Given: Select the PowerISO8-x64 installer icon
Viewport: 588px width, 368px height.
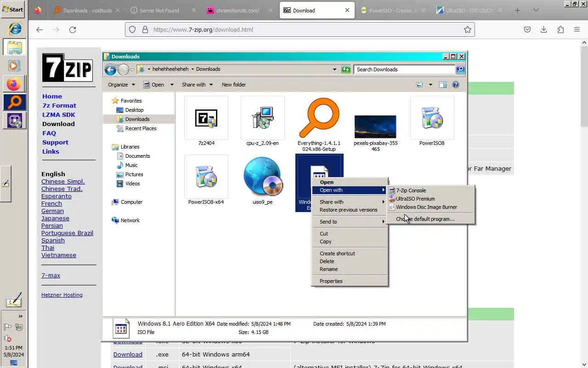Looking at the screenshot, I should click(x=206, y=177).
